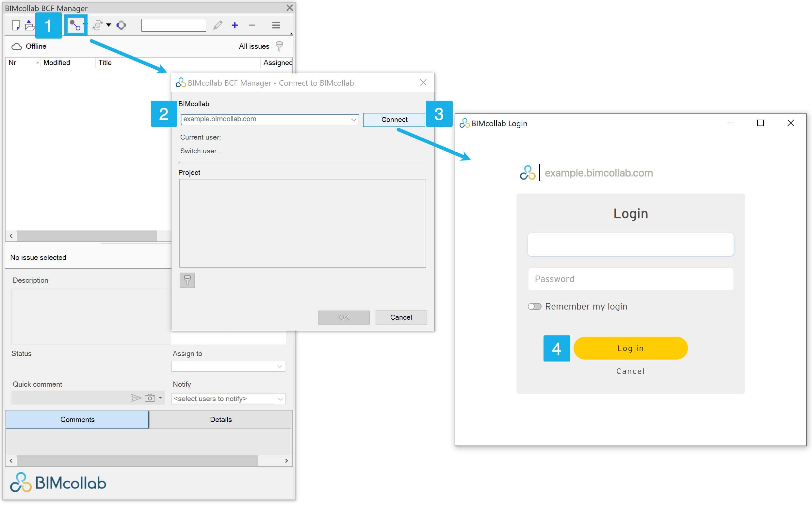The width and height of the screenshot is (812, 506).
Task: Click the comments pane left scroll arrow
Action: [11, 461]
